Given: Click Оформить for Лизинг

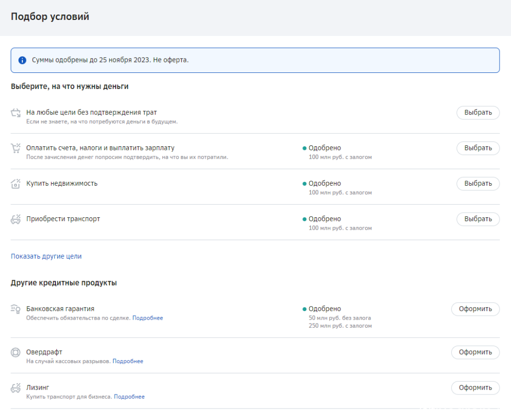Looking at the screenshot, I should pos(475,388).
